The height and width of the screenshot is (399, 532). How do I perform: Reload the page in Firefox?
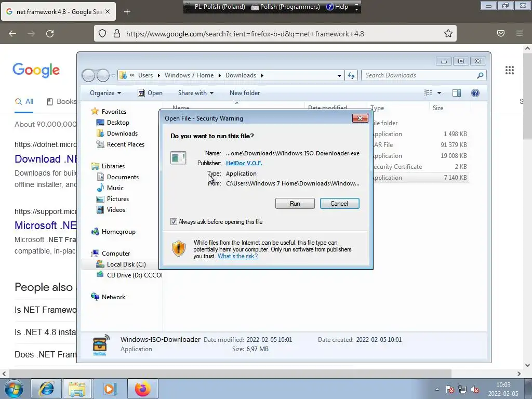coord(50,33)
